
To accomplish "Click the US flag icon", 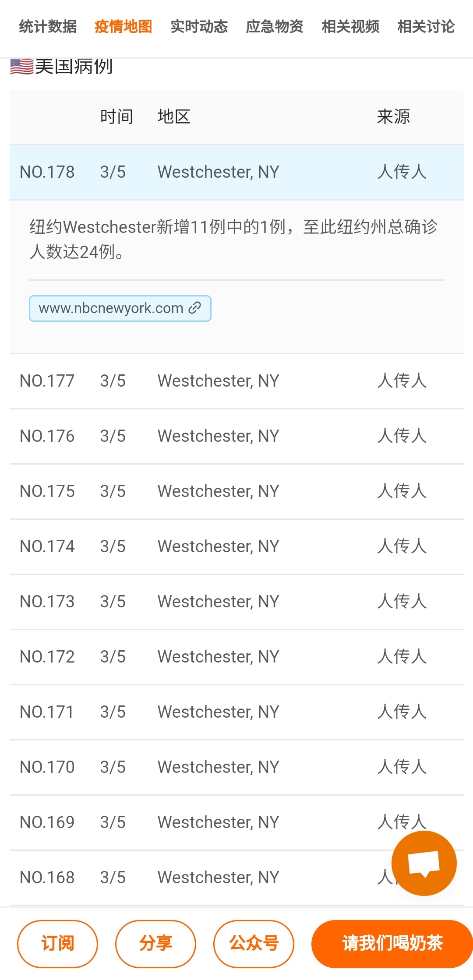I will 22,67.
